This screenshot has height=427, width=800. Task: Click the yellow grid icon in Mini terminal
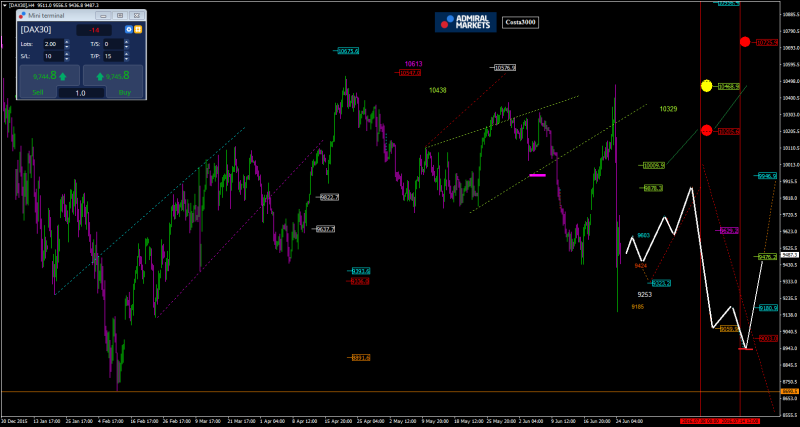point(138,30)
